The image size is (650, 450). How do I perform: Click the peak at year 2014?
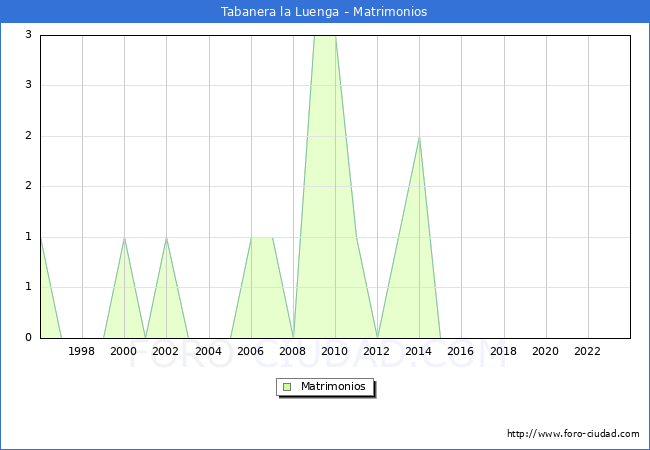point(420,137)
